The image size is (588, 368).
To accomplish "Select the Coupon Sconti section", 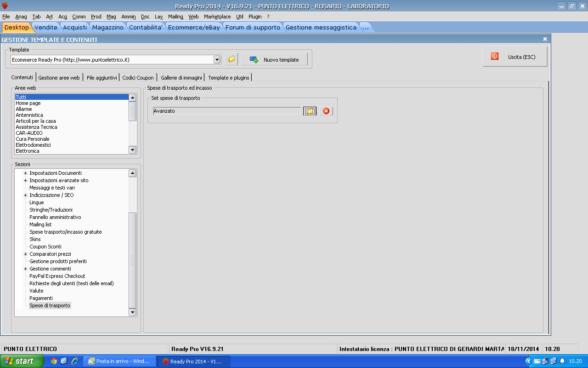I will [x=45, y=247].
